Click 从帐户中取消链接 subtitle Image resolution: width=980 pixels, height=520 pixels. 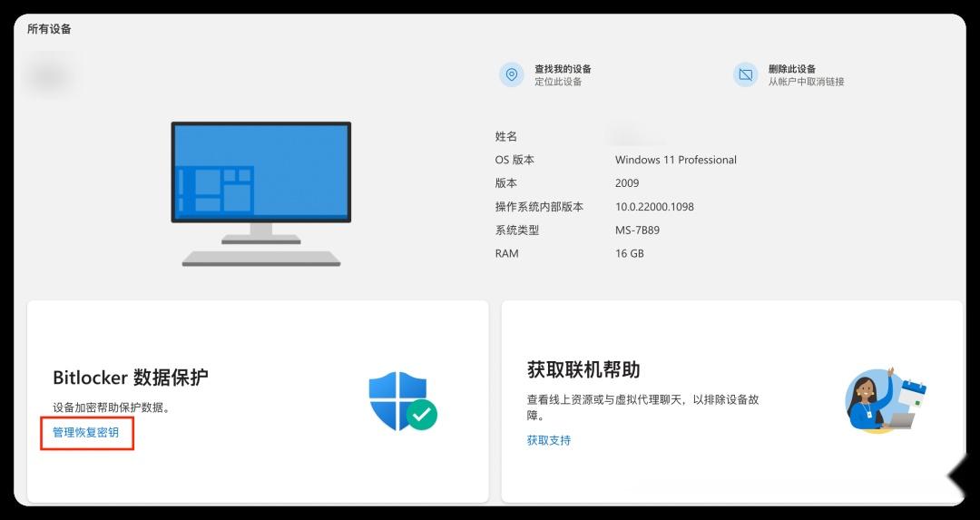tap(807, 82)
